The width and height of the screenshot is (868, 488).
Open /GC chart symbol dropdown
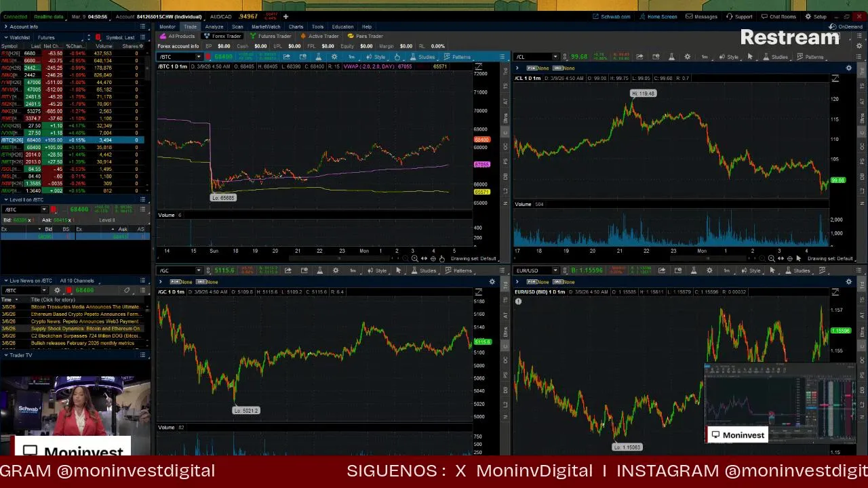pyautogui.click(x=199, y=270)
